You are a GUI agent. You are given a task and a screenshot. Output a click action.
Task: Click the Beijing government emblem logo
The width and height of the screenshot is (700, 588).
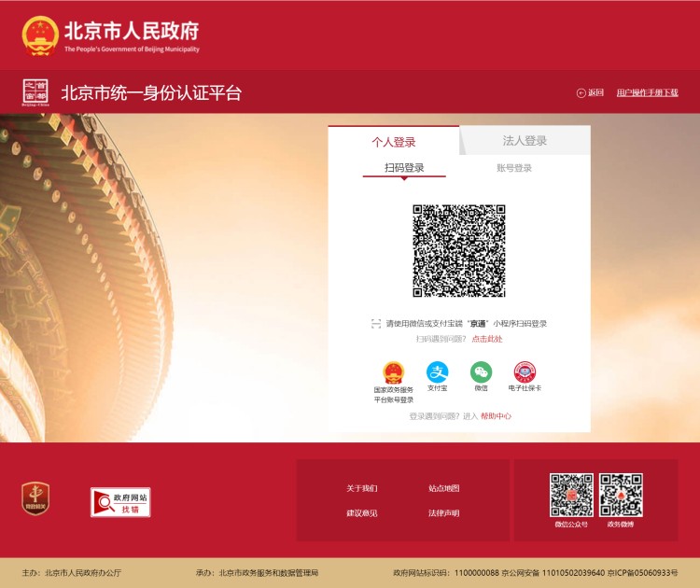coord(39,35)
